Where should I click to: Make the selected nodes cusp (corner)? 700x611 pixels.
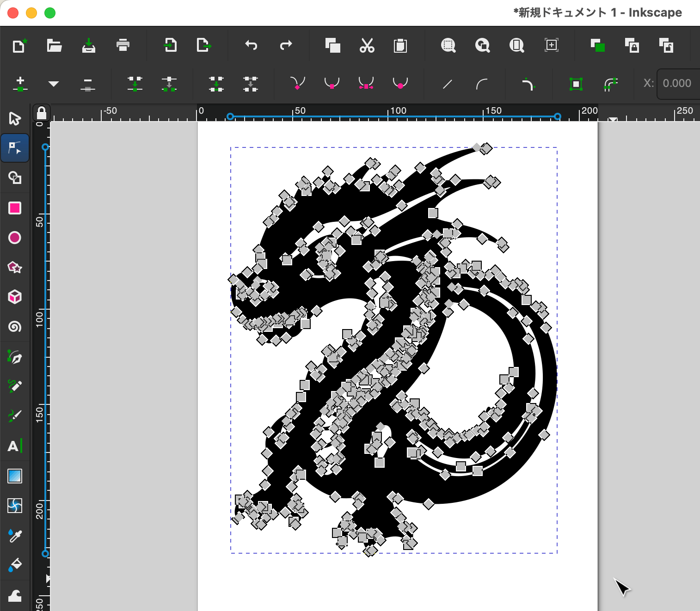(298, 84)
